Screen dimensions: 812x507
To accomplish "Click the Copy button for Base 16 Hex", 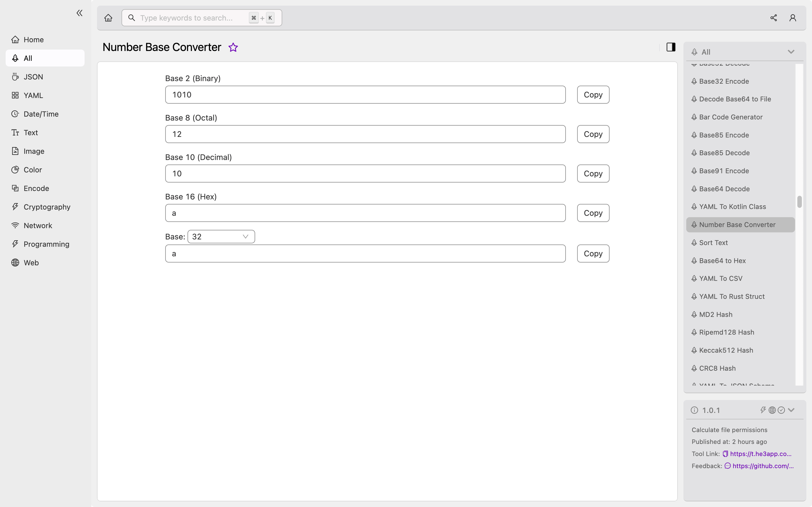I will pyautogui.click(x=593, y=213).
